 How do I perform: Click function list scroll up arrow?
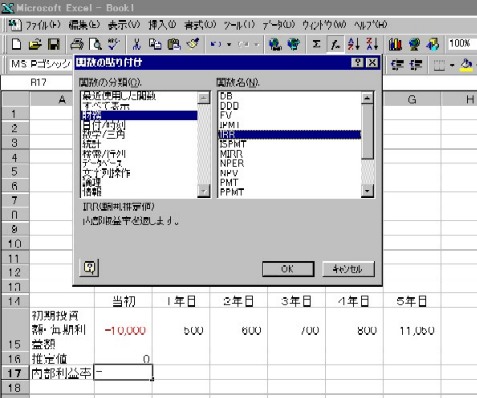367,98
